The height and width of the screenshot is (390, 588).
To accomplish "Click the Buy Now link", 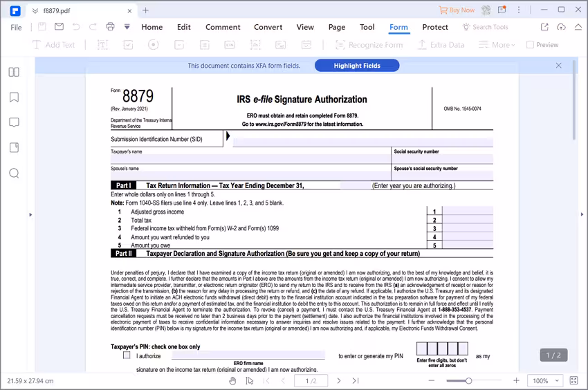I will (x=457, y=10).
